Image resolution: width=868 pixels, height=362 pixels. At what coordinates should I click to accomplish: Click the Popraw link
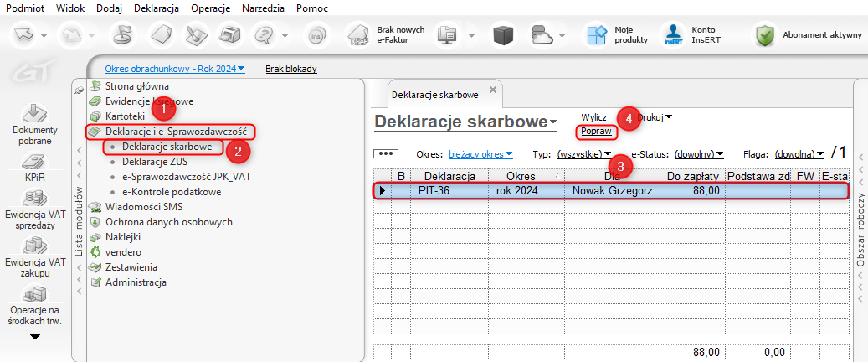tap(596, 132)
